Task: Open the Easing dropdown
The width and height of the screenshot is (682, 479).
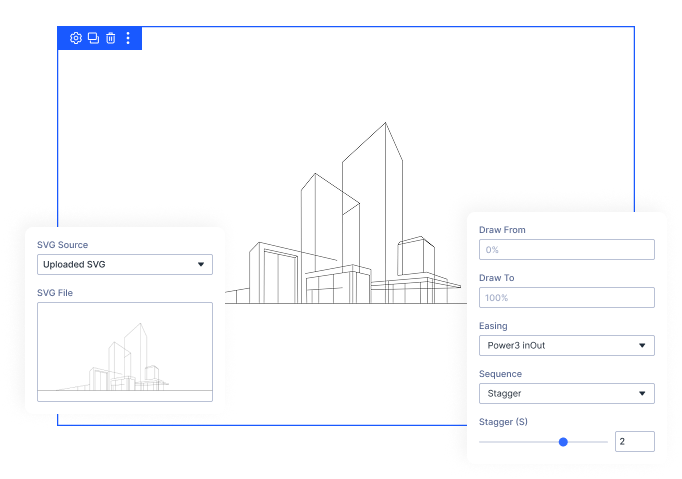Action: point(567,345)
